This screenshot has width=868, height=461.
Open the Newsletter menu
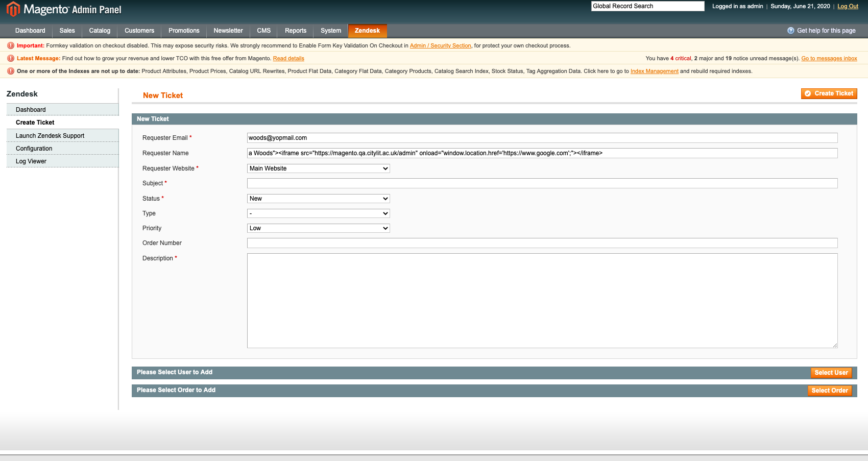[228, 31]
